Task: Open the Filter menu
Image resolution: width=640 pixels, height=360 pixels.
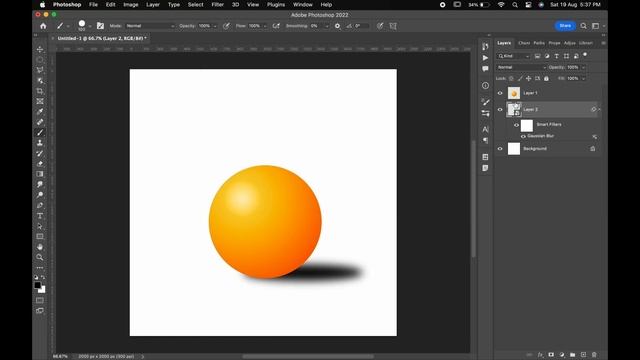Action: [x=218, y=4]
